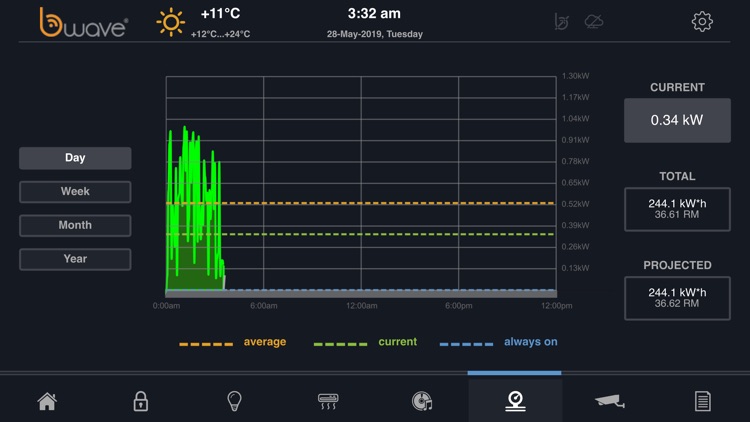Click the always on legend entry
The height and width of the screenshot is (422, 750).
point(498,342)
